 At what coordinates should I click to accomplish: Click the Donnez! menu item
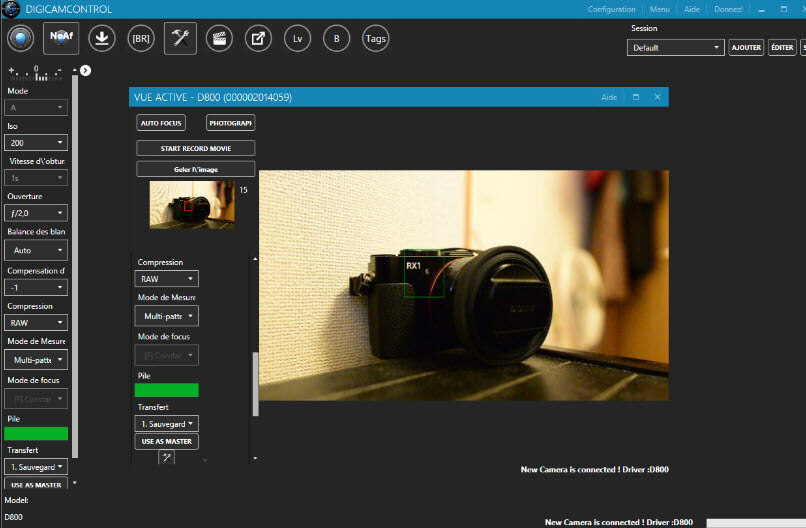pyautogui.click(x=728, y=9)
